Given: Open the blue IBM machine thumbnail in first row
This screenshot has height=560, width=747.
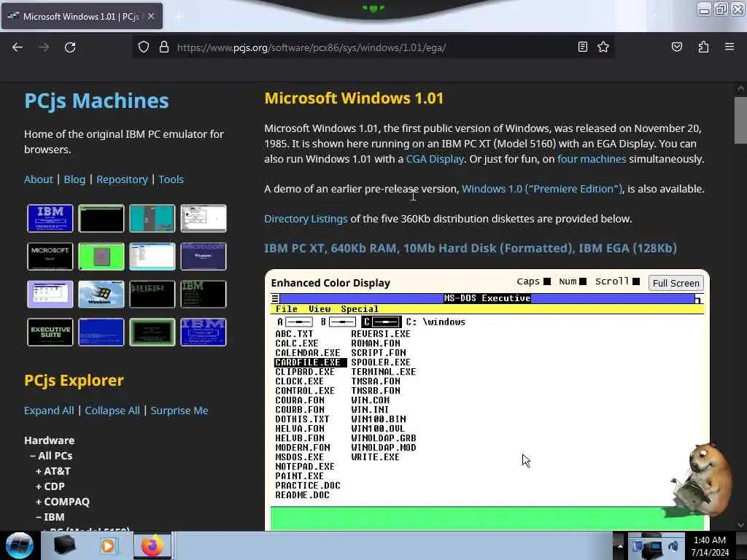Looking at the screenshot, I should click(x=50, y=218).
